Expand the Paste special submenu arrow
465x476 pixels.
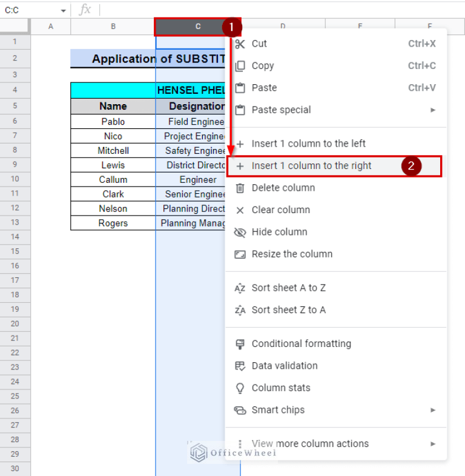click(433, 110)
